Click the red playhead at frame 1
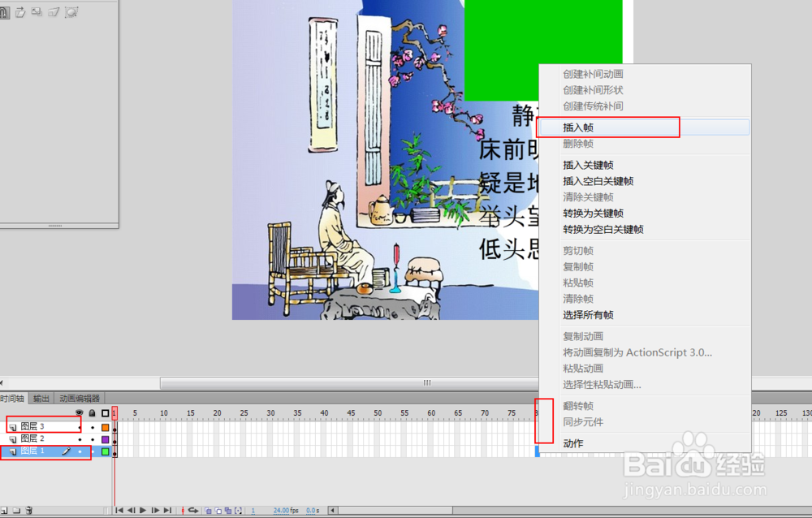This screenshot has width=812, height=518. coord(114,412)
